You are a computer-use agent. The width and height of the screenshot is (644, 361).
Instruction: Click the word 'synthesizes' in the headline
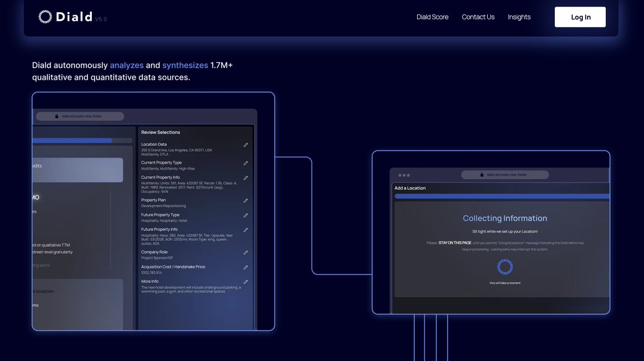pos(185,65)
